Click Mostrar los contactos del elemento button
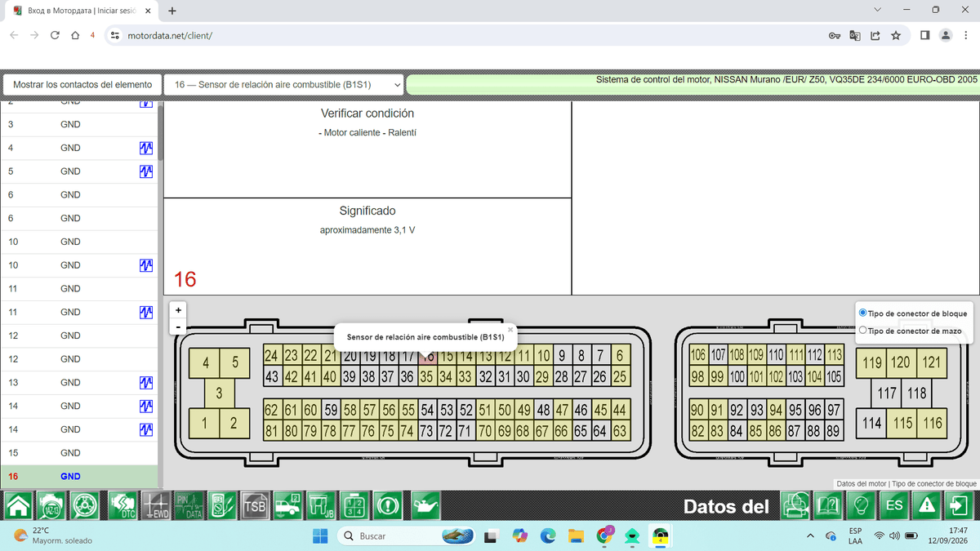The width and height of the screenshot is (980, 551). tap(82, 84)
